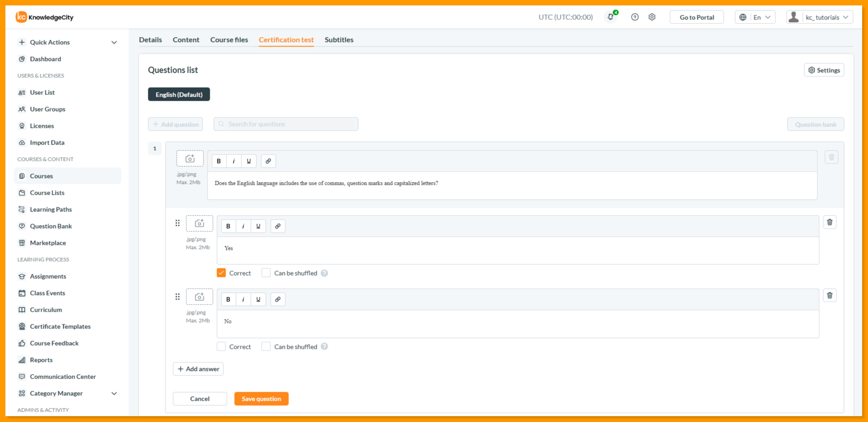The height and width of the screenshot is (422, 868).
Task: Expand the Category Manager section
Action: click(x=114, y=394)
